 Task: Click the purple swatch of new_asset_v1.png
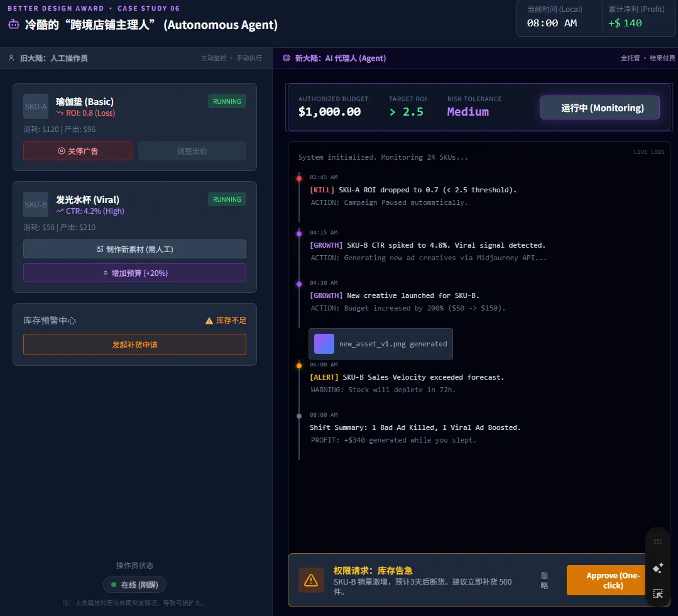324,344
